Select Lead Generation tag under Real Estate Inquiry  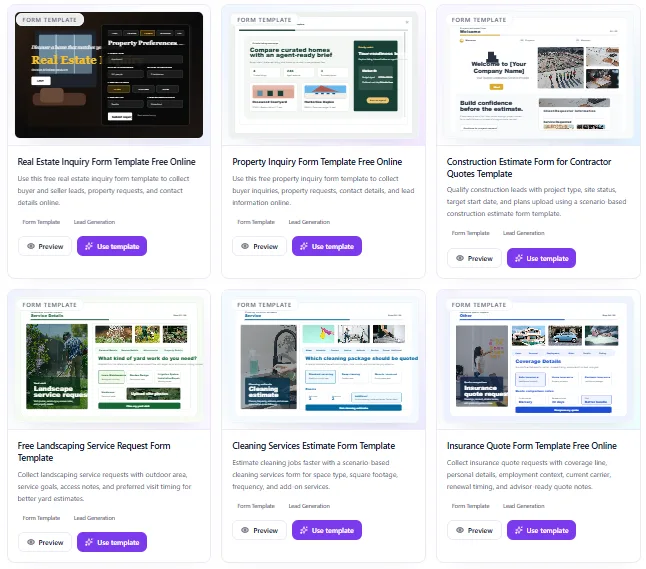[94, 222]
